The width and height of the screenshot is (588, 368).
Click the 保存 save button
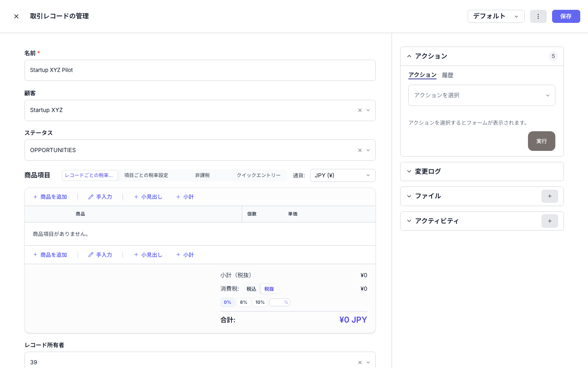[566, 16]
